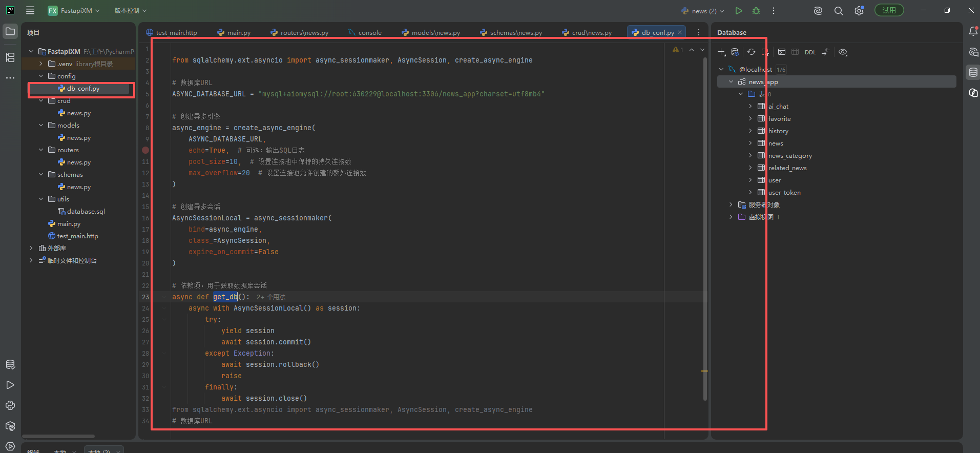
Task: Toggle the Database tool window in right sidebar
Action: coord(973,72)
